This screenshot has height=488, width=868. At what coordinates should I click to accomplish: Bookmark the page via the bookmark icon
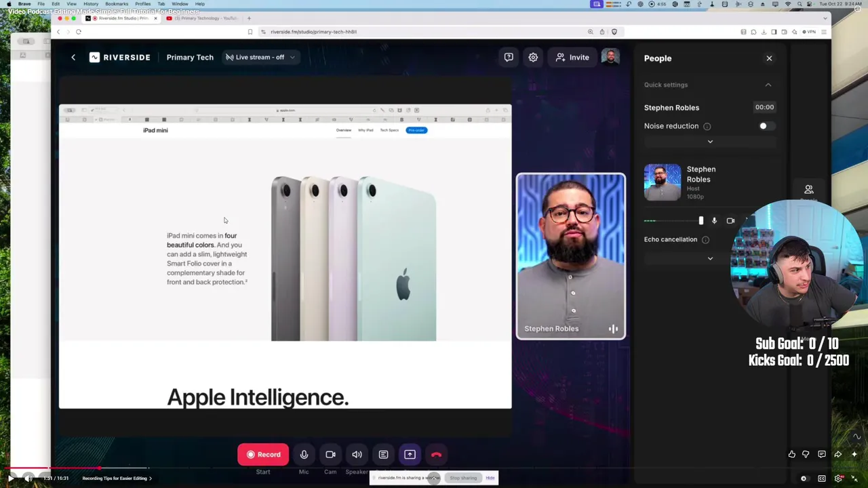pyautogui.click(x=250, y=32)
